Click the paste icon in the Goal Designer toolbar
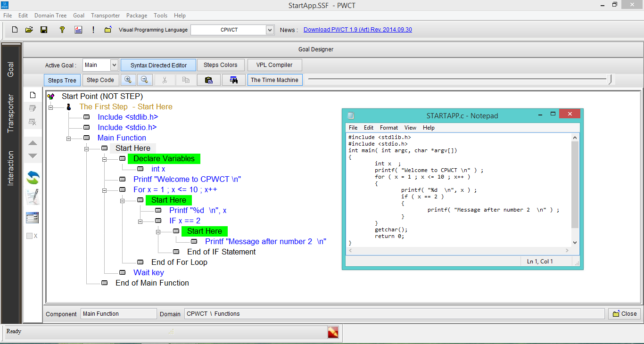Screen dimensions: 644x344 tap(209, 80)
